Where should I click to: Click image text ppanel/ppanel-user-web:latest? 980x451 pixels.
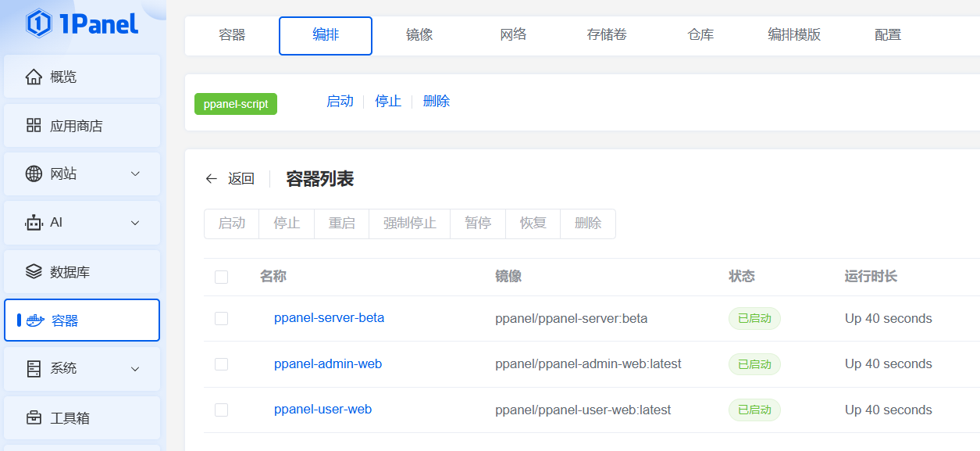583,410
